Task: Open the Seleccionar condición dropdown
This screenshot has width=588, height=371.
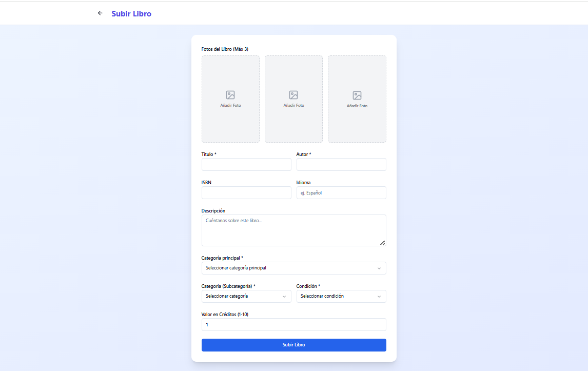Action: pos(341,297)
